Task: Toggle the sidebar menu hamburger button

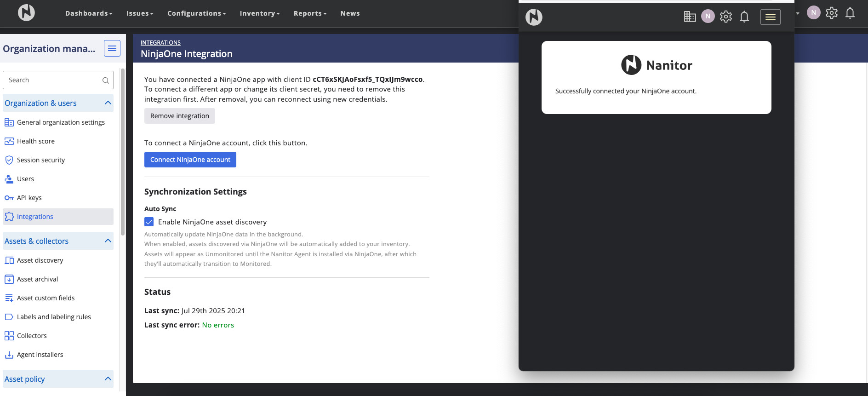Action: [112, 48]
